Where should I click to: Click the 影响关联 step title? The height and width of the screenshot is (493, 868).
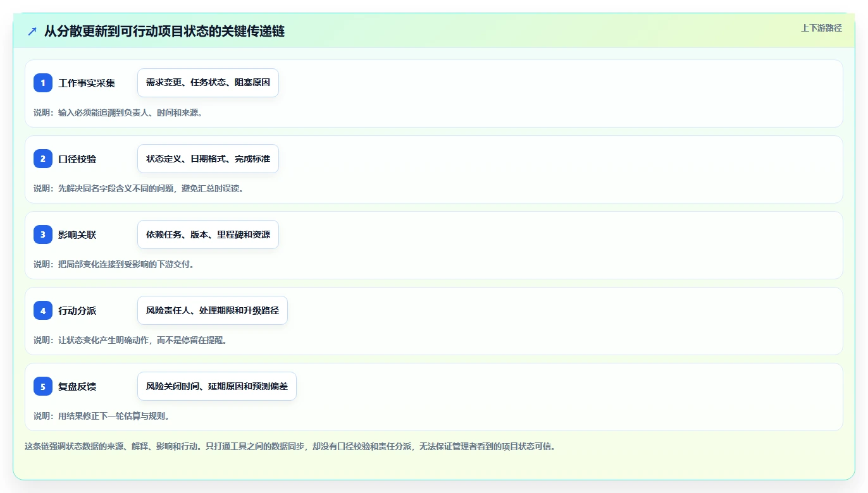(77, 234)
